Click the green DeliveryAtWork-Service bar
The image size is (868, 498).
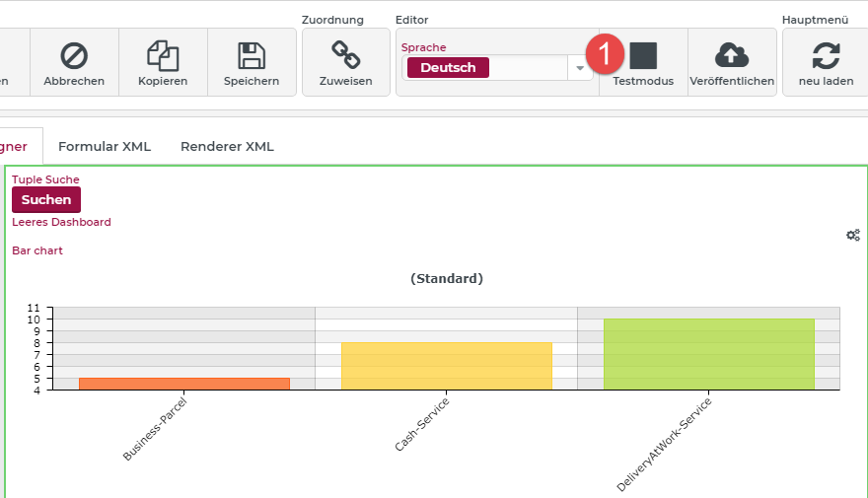tap(708, 354)
